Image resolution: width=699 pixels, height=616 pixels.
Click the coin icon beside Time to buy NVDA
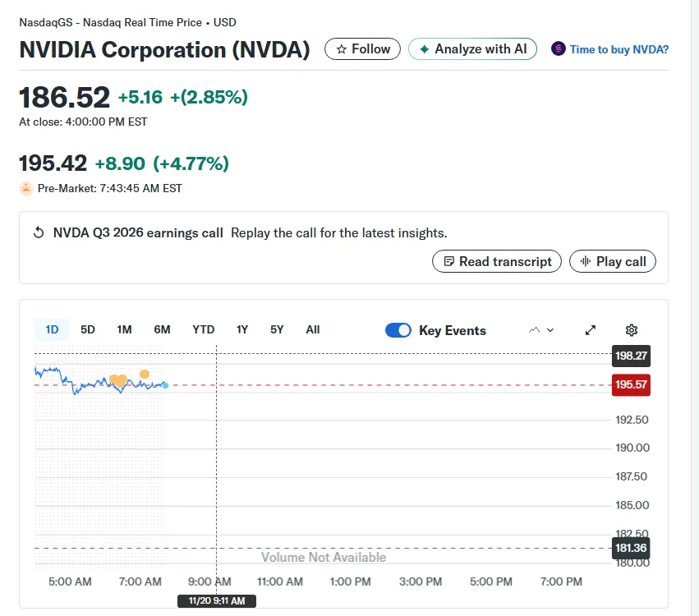click(x=559, y=49)
